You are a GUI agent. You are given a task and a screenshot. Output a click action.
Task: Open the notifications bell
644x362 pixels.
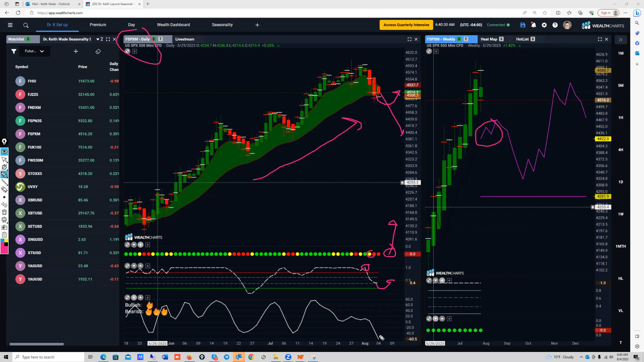coord(533,25)
